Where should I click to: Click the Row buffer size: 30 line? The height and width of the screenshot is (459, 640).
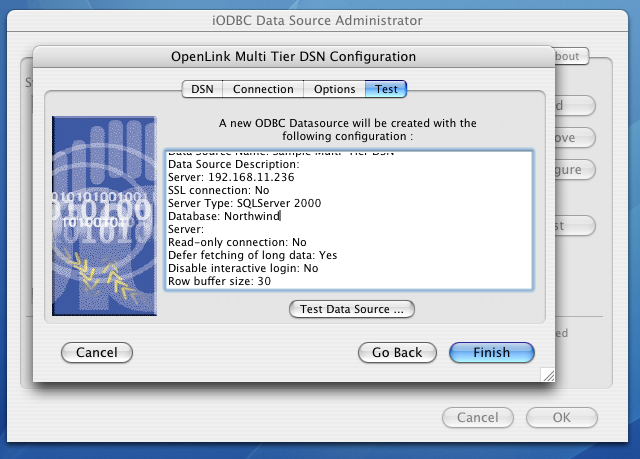(x=219, y=281)
